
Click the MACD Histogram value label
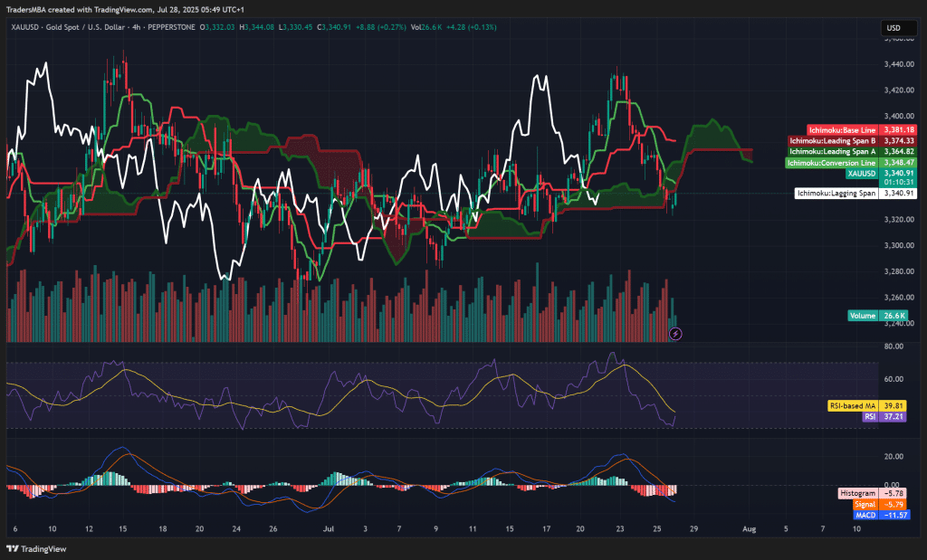857,492
